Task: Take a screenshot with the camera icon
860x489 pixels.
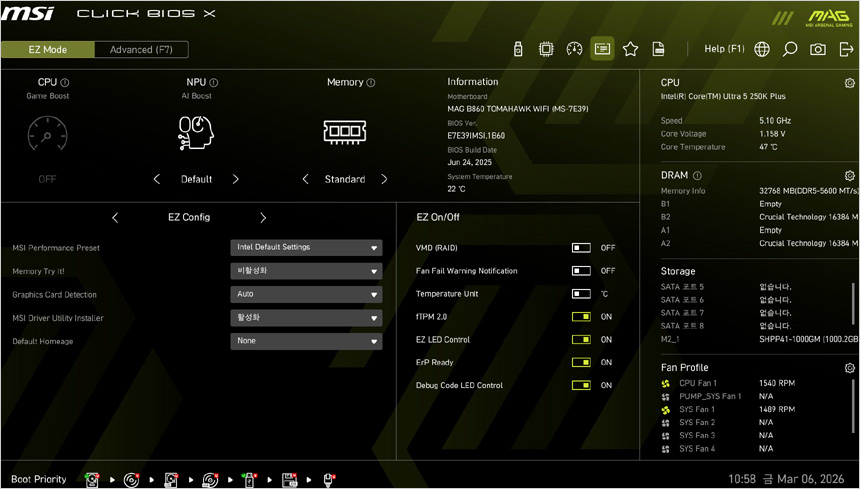Action: pos(818,49)
